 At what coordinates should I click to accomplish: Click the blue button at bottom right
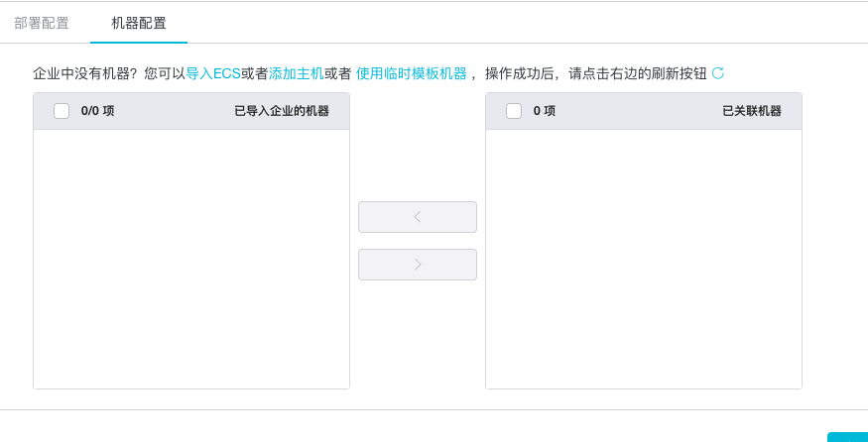[847, 437]
